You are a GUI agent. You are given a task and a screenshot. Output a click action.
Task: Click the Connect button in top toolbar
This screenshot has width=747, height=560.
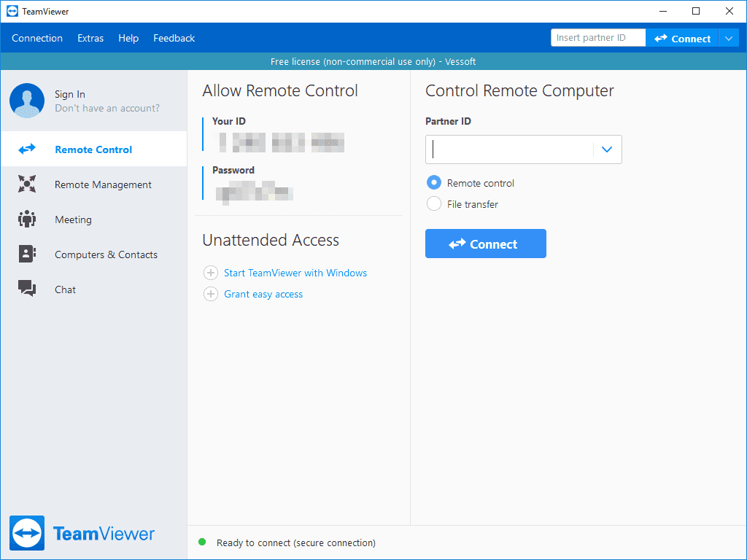tap(682, 38)
